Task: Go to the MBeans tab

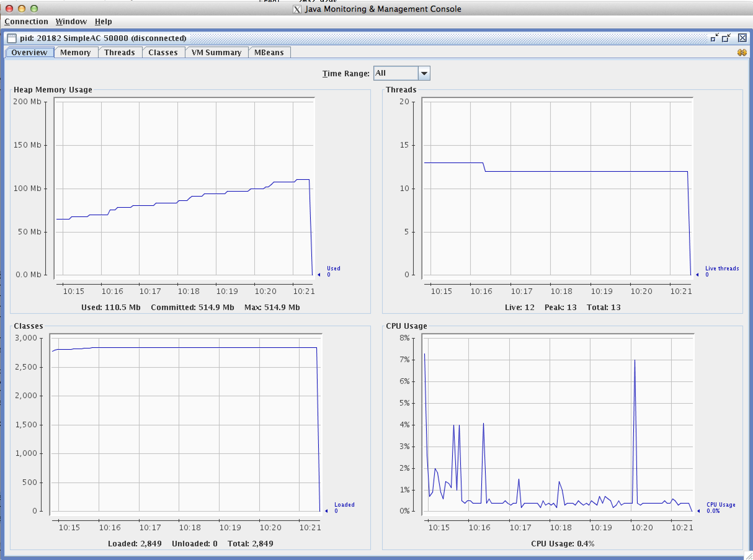Action: point(269,52)
